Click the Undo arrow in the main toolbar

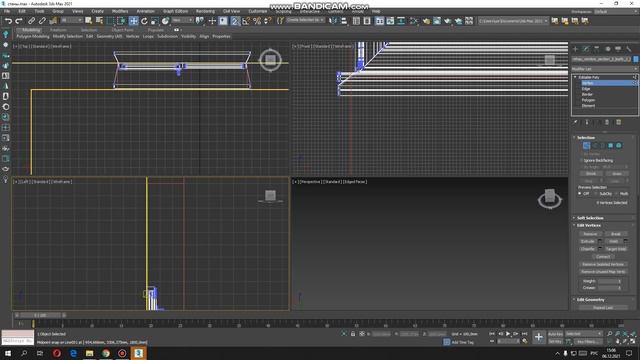tap(8, 20)
